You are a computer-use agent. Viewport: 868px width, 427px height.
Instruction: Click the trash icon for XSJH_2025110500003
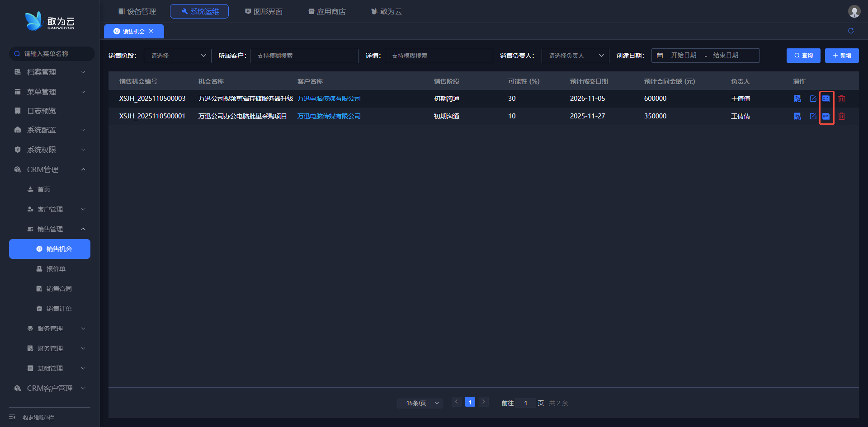coord(841,99)
